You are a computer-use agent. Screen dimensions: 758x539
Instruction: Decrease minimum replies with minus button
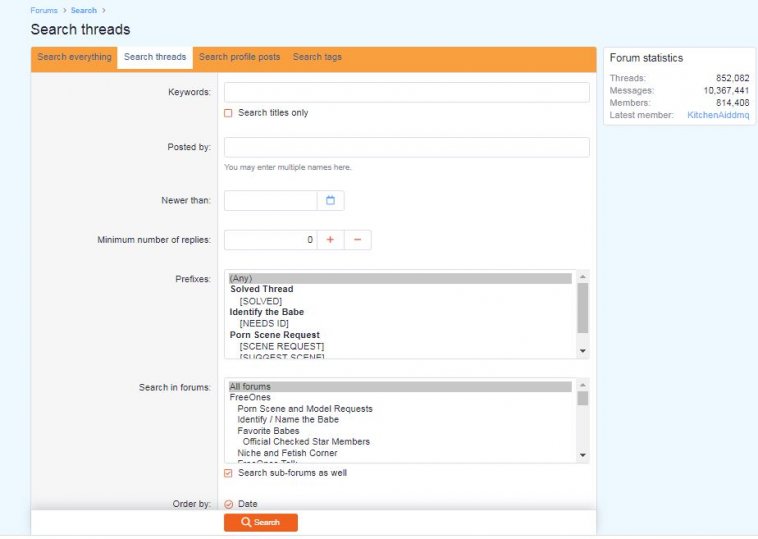tap(358, 240)
